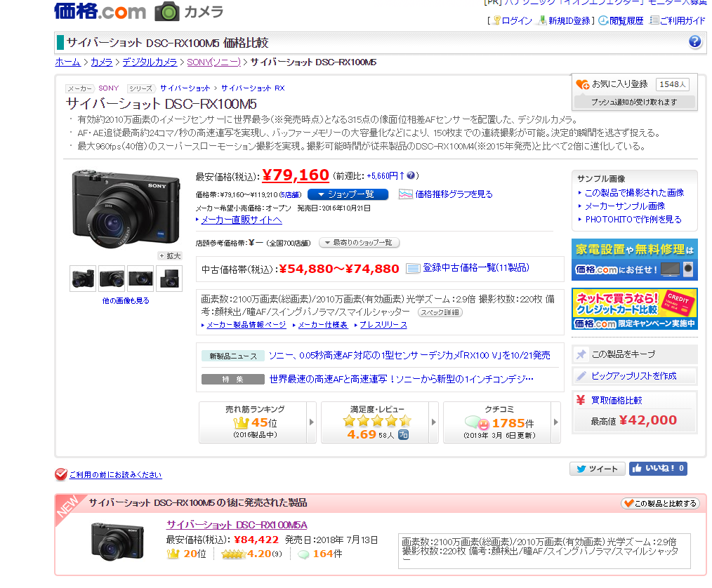Viewport: 712px width, 588px height.
Task: Click 家電設置や無料修理 banner
Action: coord(634,260)
